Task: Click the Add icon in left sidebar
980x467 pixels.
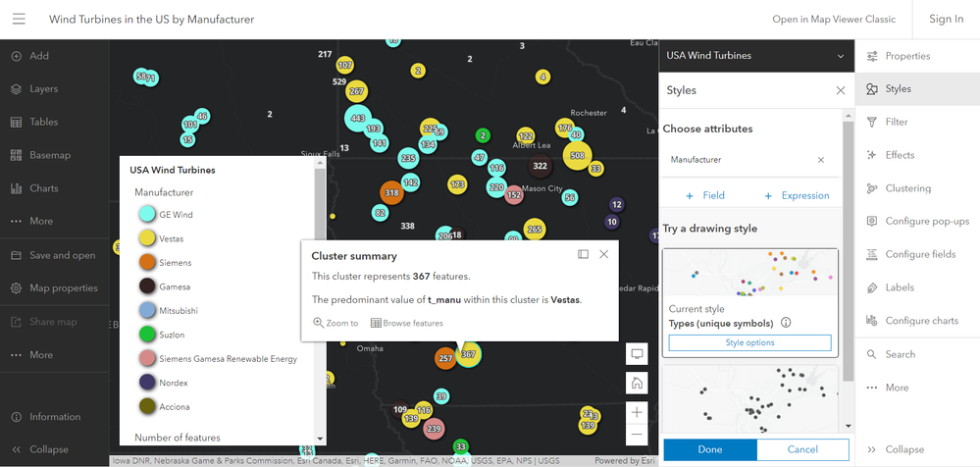Action: [17, 56]
